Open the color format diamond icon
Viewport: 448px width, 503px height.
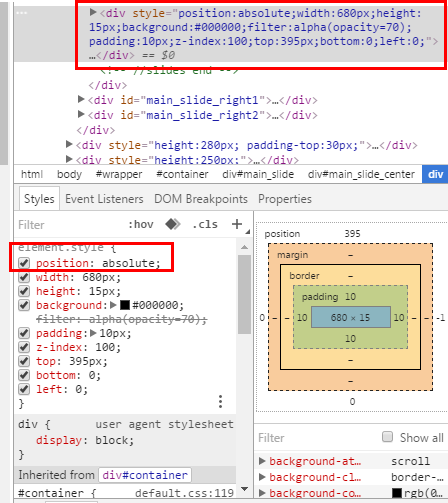pyautogui.click(x=173, y=224)
